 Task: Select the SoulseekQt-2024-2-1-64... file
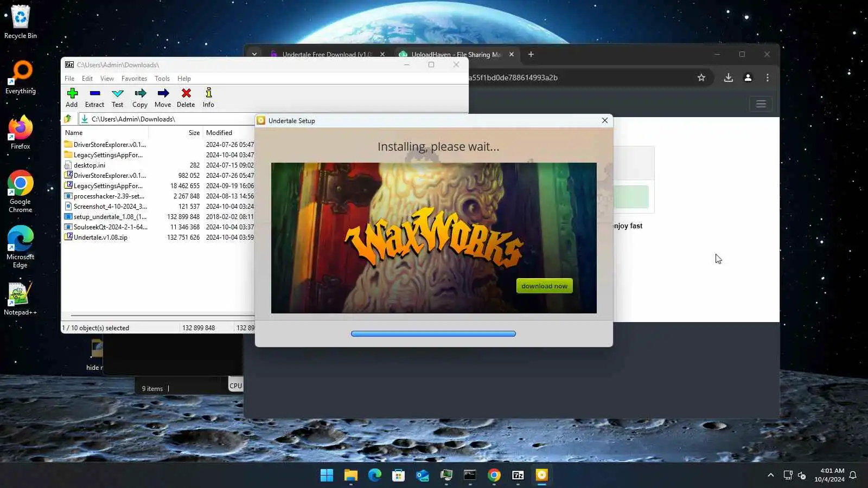tap(158, 227)
